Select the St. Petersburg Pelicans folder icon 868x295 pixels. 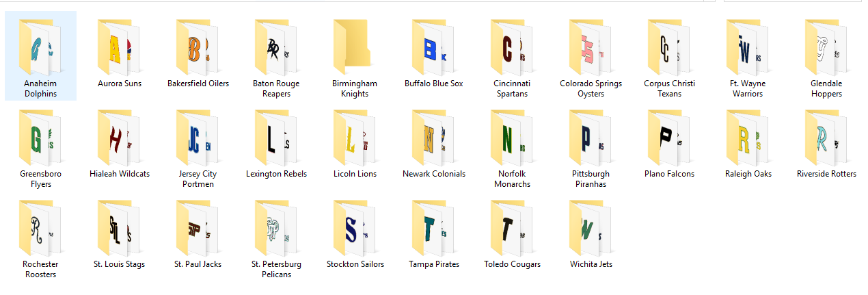(x=276, y=228)
